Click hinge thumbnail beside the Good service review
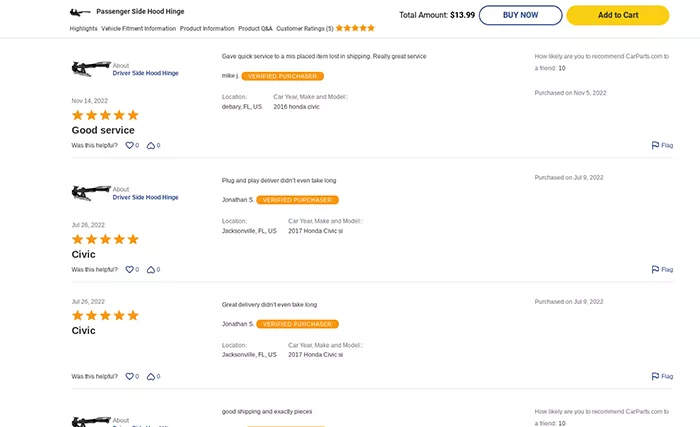700x427 pixels. [91, 69]
